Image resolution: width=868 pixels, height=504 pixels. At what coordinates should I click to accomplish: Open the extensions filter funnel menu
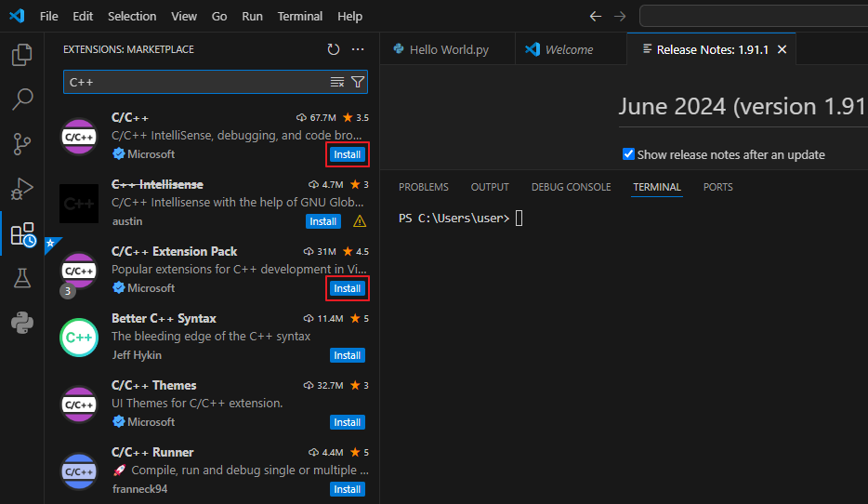[358, 82]
